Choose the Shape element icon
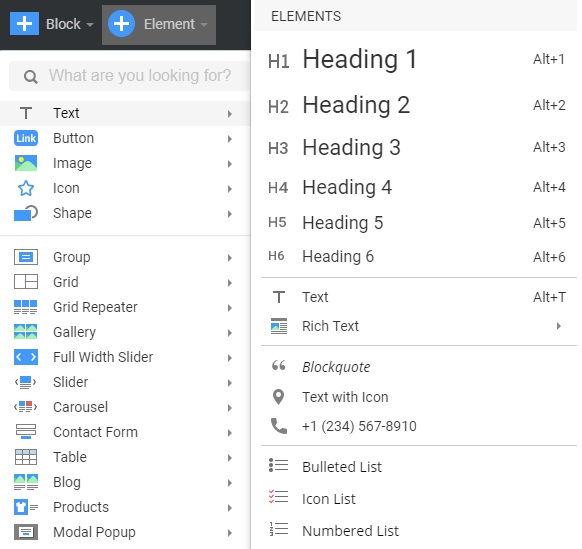582x549 pixels. tap(26, 213)
